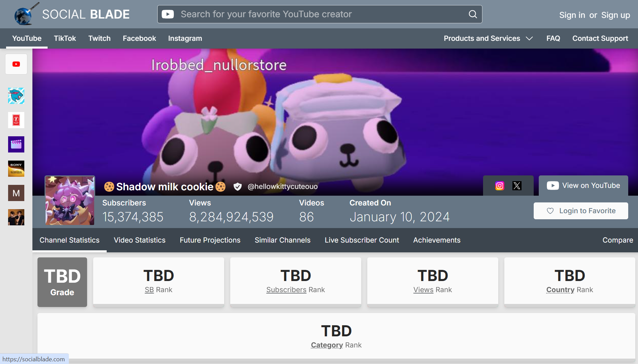Open the Compare tab

click(618, 240)
